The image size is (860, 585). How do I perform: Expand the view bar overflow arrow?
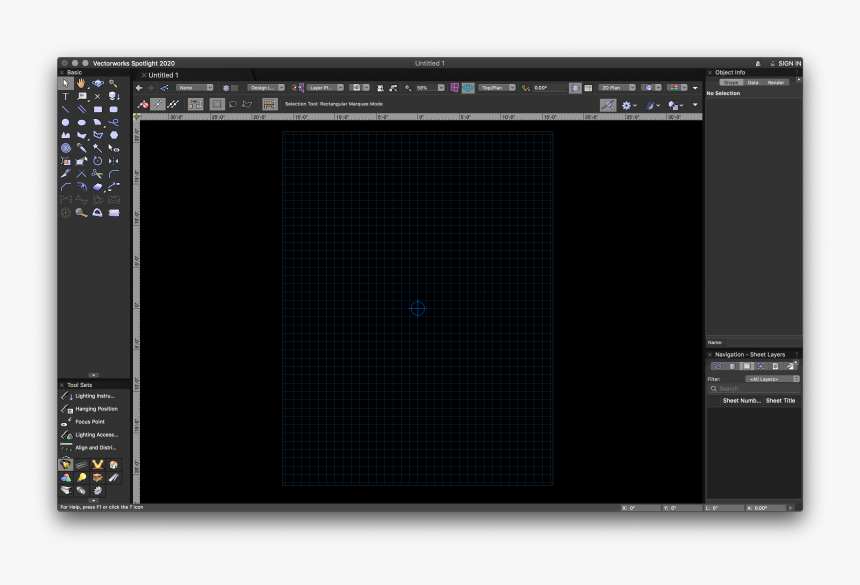[x=695, y=88]
